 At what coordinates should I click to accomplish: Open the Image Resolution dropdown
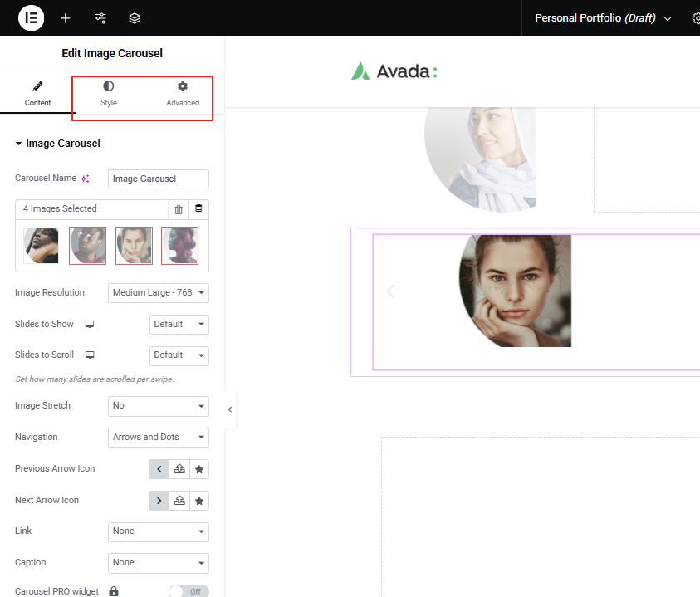[158, 292]
